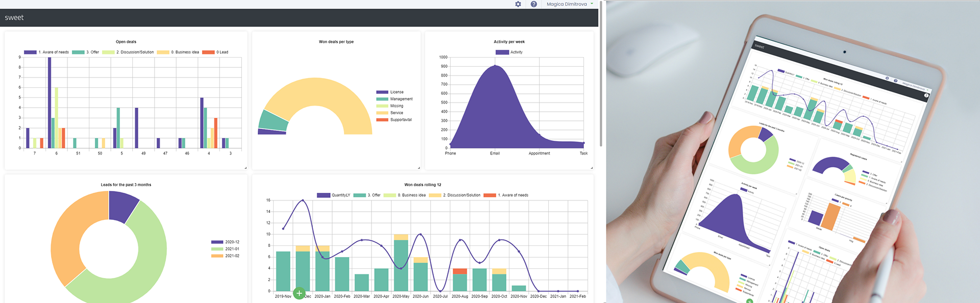Expand the Magica Dimitrova user menu

570,4
